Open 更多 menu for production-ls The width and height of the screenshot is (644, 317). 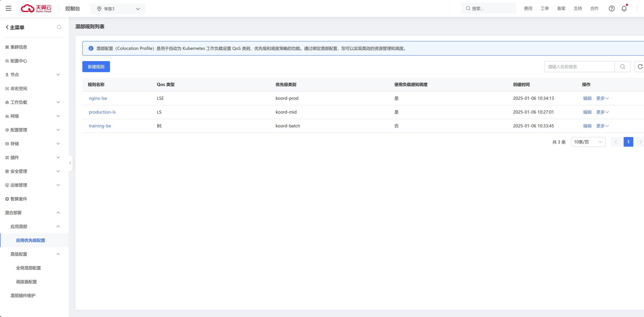click(x=602, y=112)
